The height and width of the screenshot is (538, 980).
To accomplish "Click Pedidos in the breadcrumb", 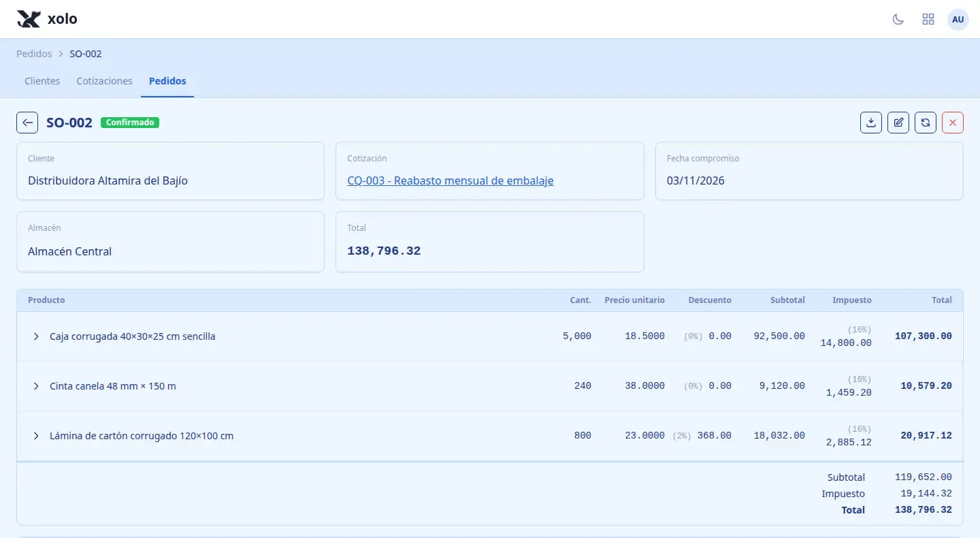I will click(x=34, y=54).
